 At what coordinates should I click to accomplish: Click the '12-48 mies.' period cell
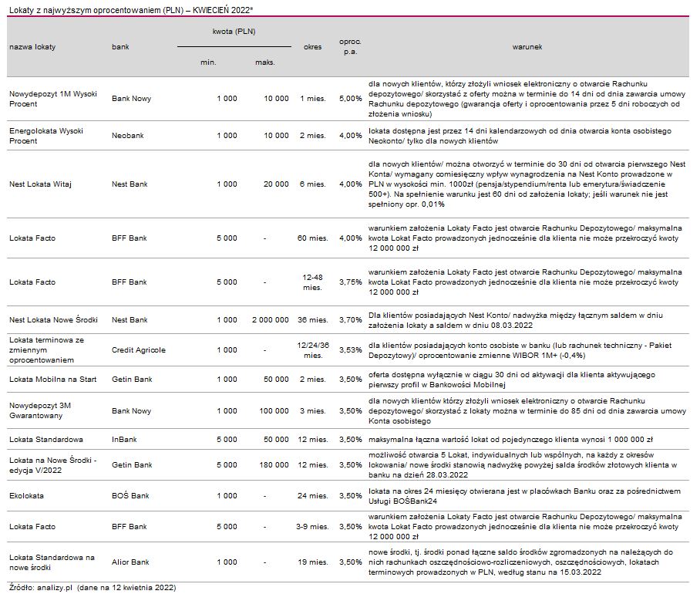pos(312,282)
